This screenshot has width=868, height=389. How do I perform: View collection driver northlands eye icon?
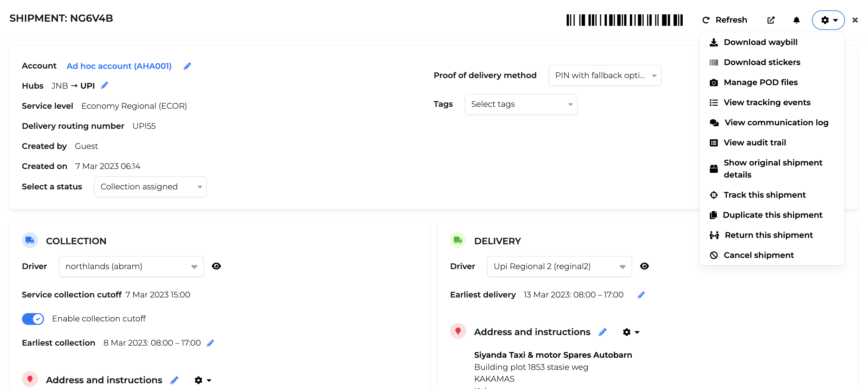point(216,266)
